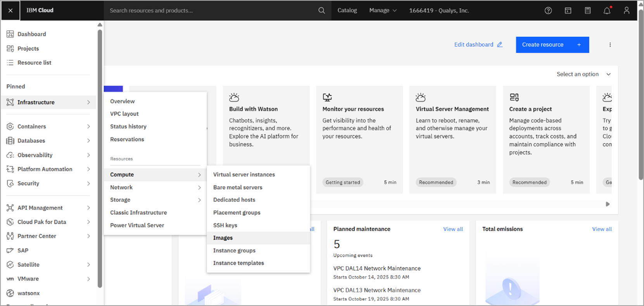Open VPC layout from Infrastructure menu
The width and height of the screenshot is (644, 306).
[124, 114]
